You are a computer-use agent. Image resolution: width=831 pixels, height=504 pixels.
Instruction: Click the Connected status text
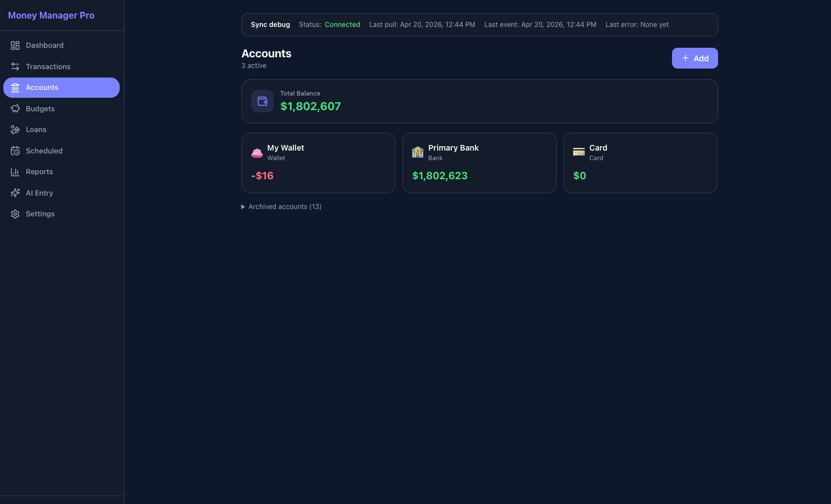click(342, 25)
